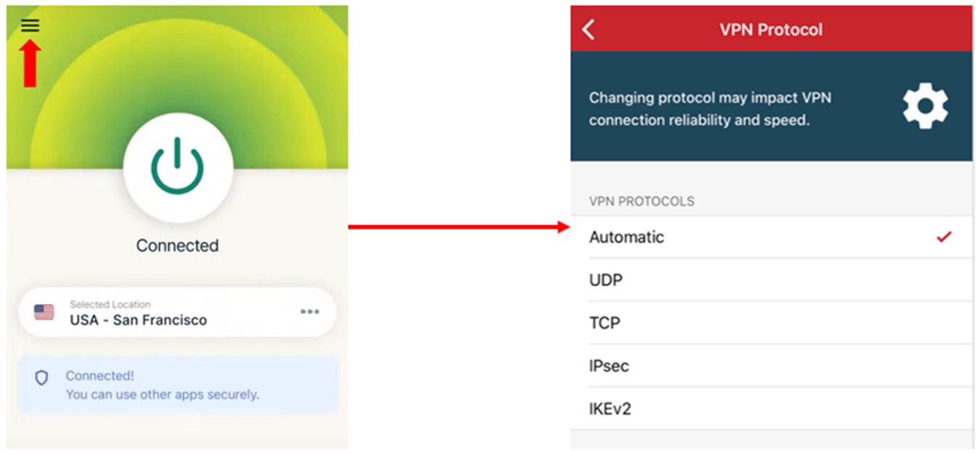980x453 pixels.
Task: Open the hamburger menu
Action: point(31,26)
